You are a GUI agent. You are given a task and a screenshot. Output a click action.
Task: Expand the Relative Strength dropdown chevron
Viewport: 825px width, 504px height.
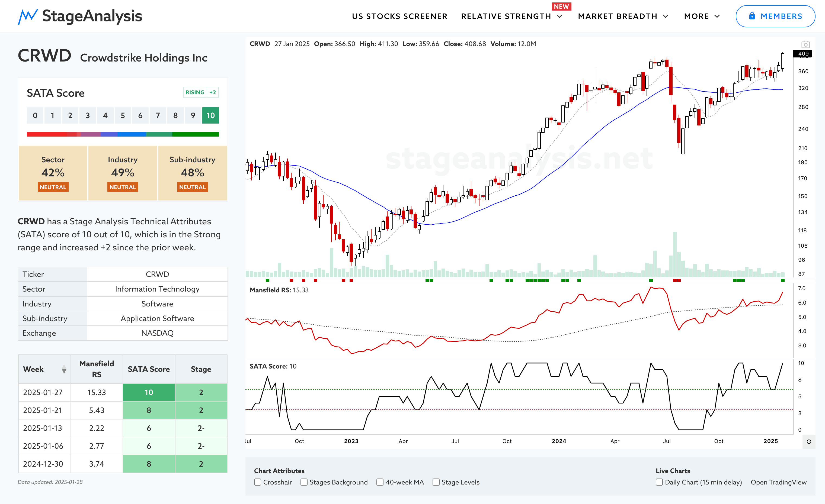560,16
